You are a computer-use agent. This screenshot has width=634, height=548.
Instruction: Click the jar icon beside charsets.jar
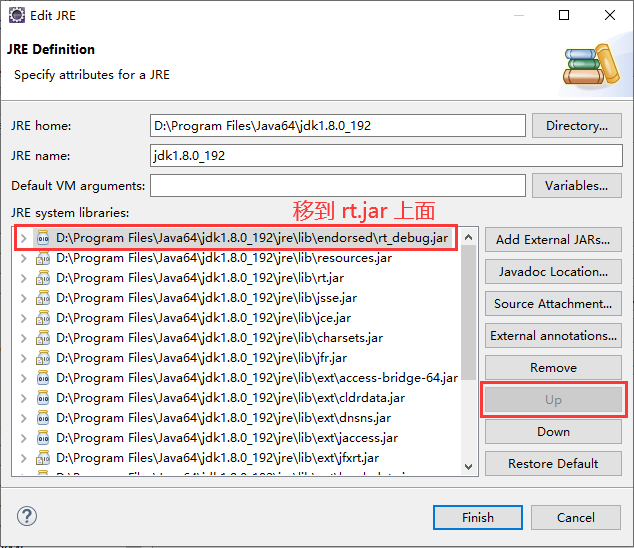42,338
